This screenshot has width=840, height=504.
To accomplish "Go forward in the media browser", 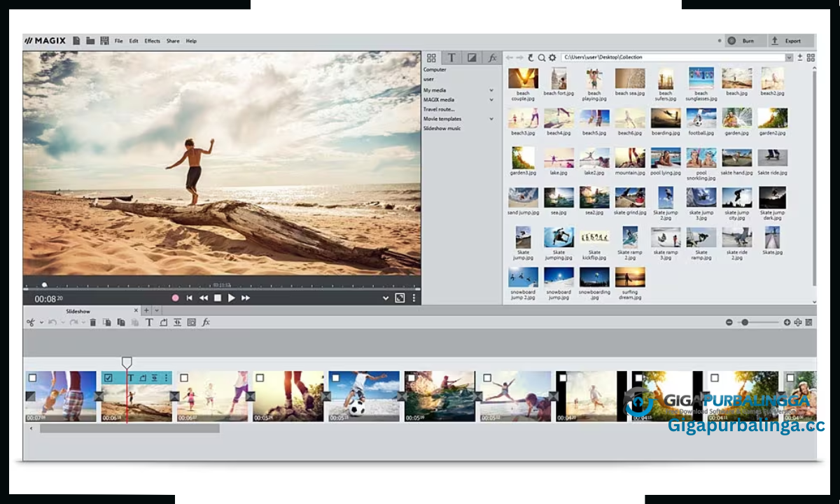I will [520, 57].
